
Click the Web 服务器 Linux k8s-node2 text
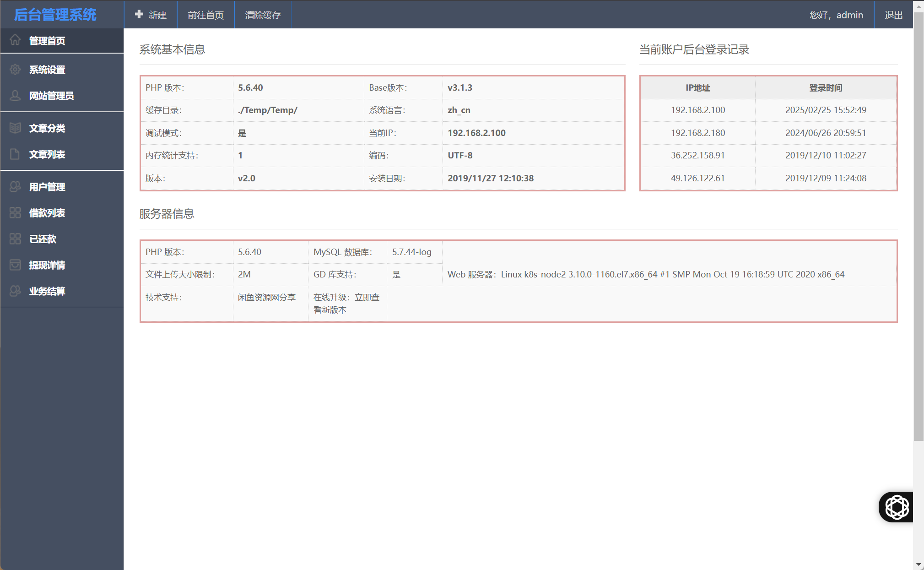tap(646, 274)
